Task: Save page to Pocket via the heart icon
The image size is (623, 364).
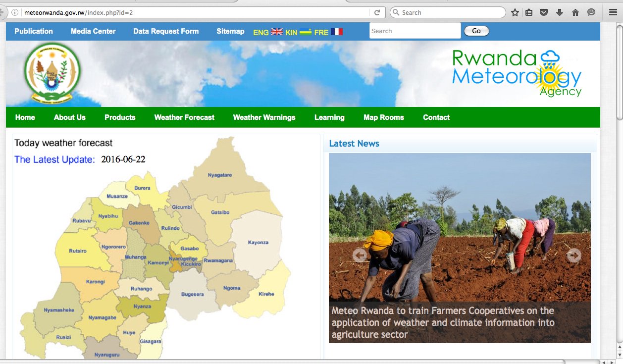Action: (544, 12)
